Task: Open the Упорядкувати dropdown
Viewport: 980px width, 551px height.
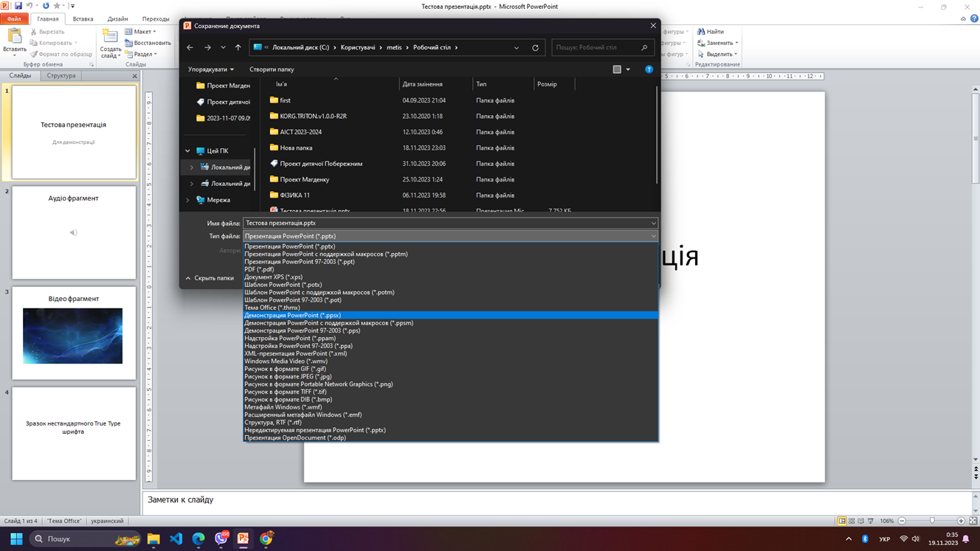Action: point(210,69)
